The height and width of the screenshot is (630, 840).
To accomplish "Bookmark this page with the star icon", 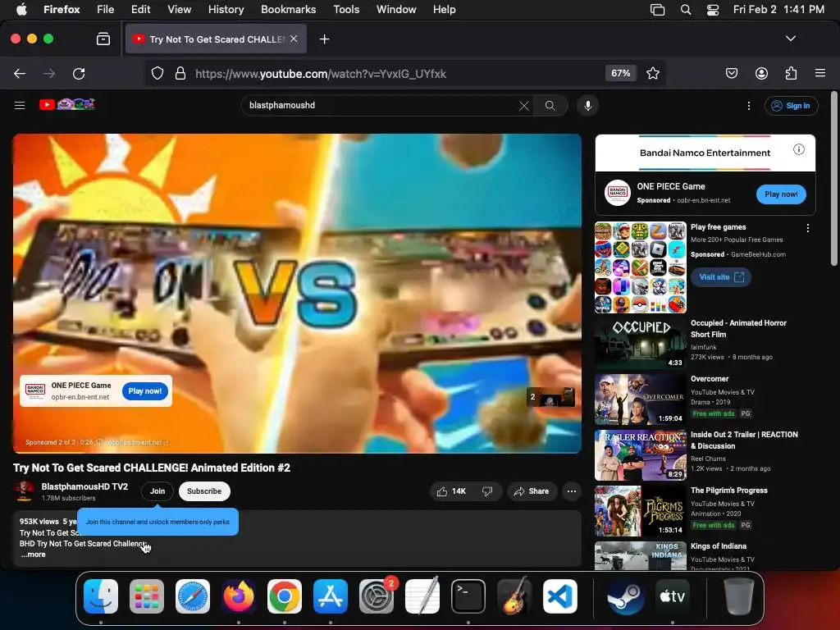I will click(x=652, y=73).
